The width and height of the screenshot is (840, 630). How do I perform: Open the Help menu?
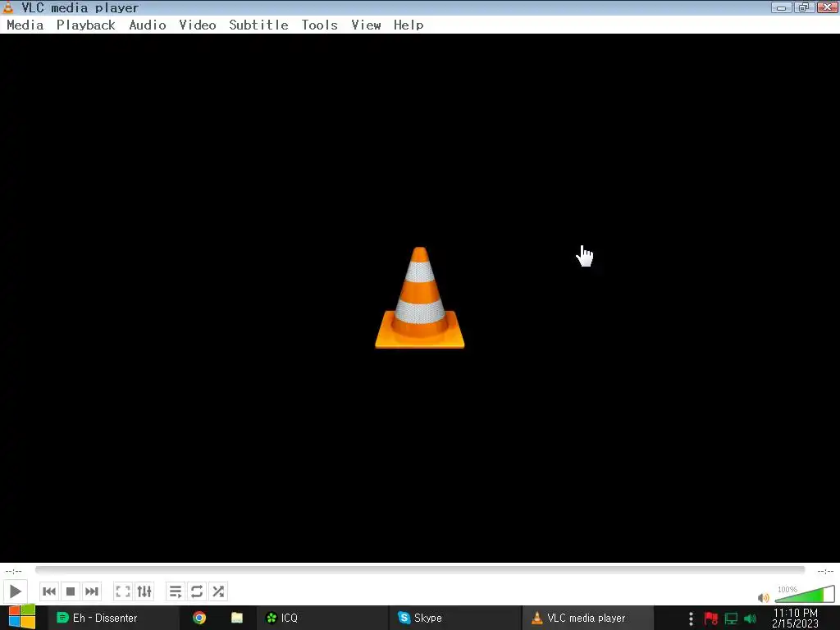pos(409,25)
